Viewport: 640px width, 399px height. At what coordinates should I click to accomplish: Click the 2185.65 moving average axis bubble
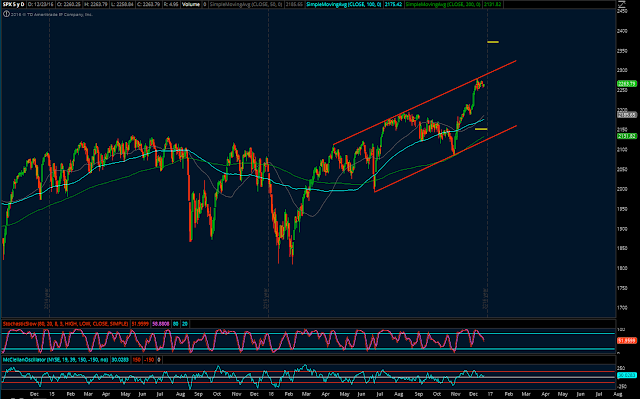[x=627, y=115]
